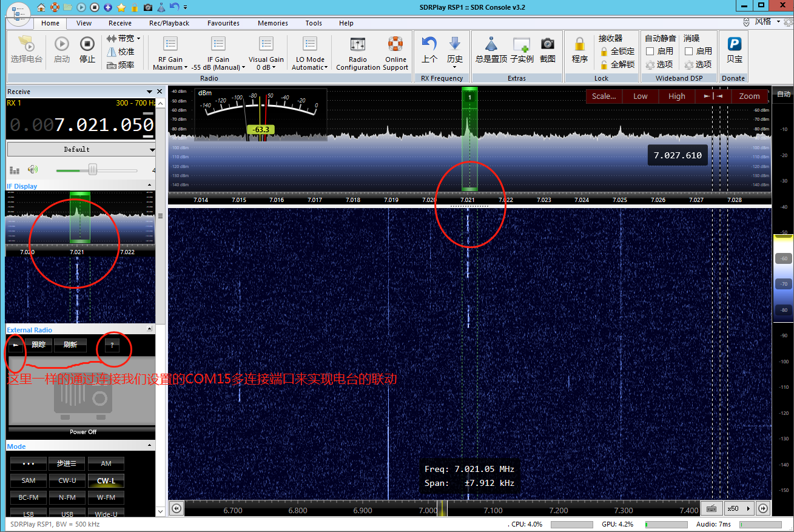Click the ? help button in External Radio
Image resolution: width=794 pixels, height=532 pixels.
(x=112, y=345)
